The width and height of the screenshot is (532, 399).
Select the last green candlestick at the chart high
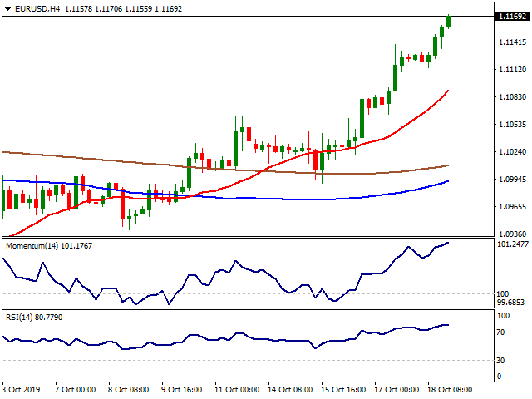(x=449, y=22)
